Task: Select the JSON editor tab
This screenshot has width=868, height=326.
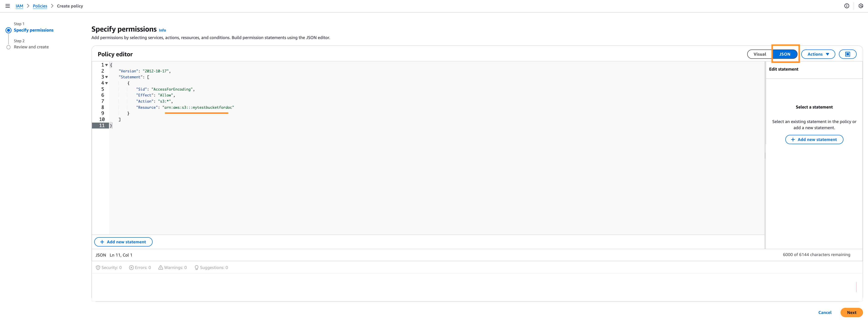Action: [x=784, y=54]
